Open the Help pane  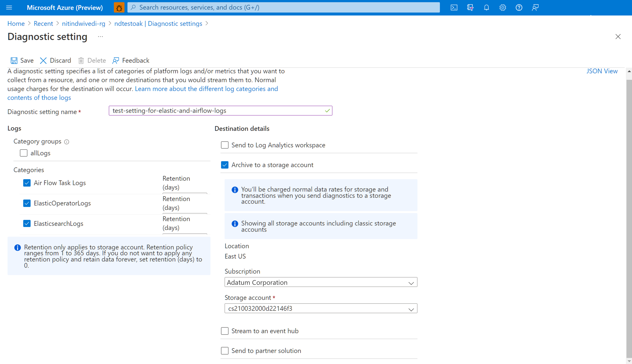(x=519, y=7)
